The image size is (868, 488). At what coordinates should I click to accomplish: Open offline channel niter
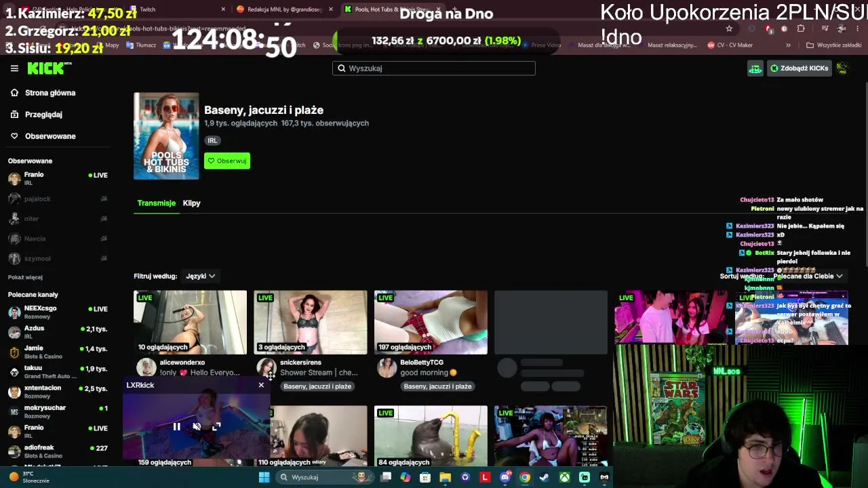[x=58, y=218]
